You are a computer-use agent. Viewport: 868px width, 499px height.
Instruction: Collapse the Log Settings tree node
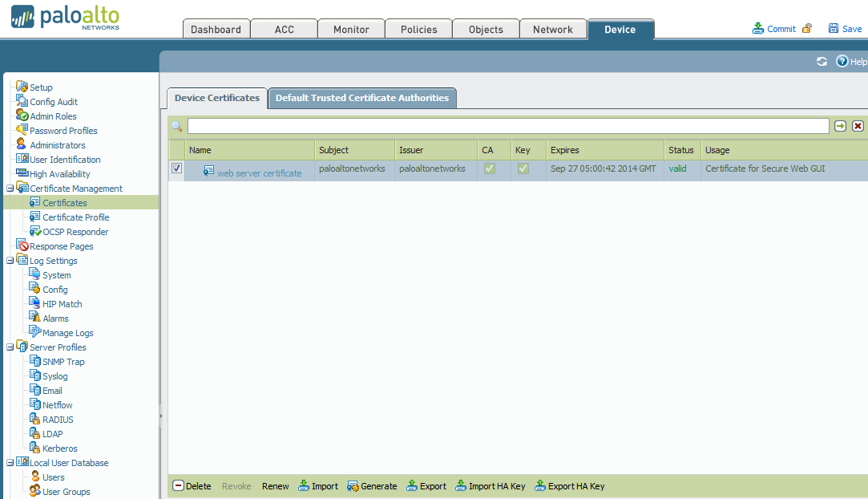click(10, 261)
